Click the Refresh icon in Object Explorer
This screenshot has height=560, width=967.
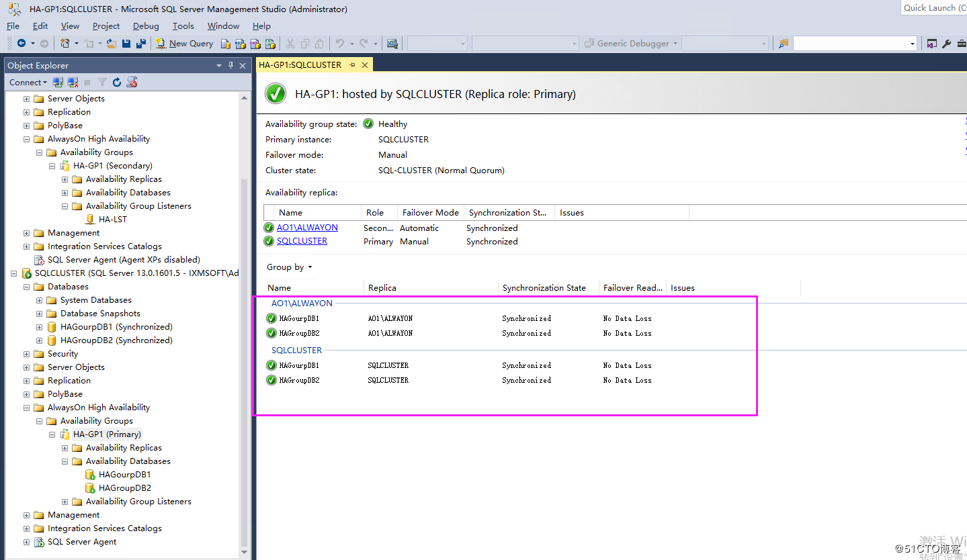coord(116,82)
